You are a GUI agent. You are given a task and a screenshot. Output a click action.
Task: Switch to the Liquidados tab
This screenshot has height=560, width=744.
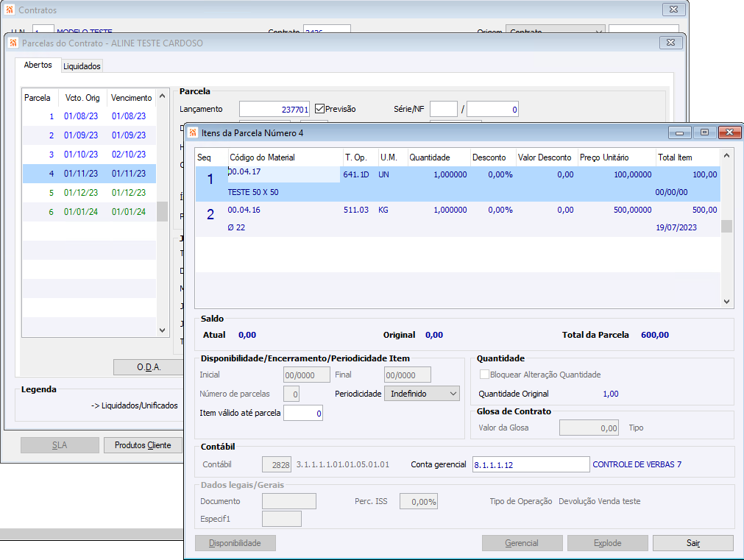pos(82,66)
